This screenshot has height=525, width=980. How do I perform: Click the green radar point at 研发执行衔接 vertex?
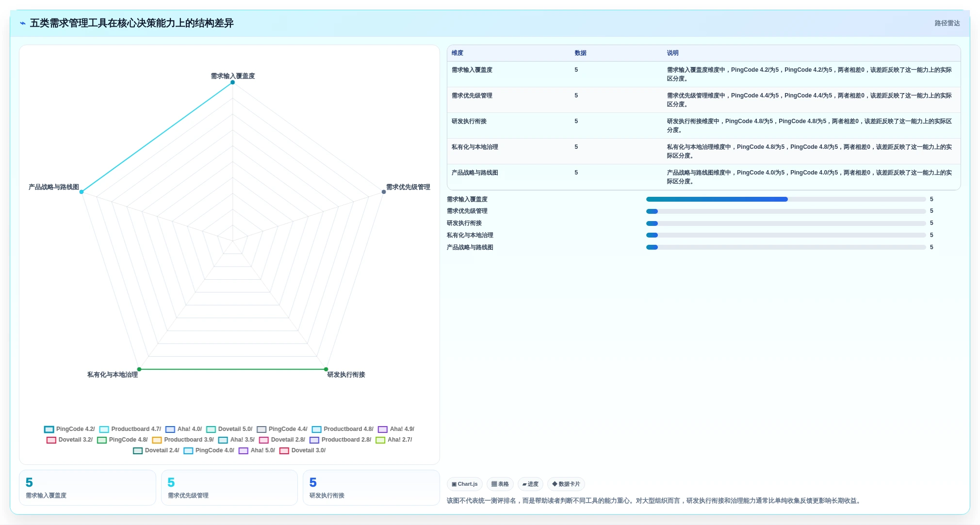tap(326, 369)
